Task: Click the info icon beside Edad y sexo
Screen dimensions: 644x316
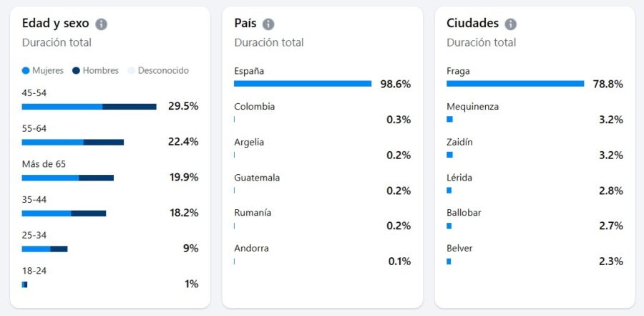Action: coord(102,24)
